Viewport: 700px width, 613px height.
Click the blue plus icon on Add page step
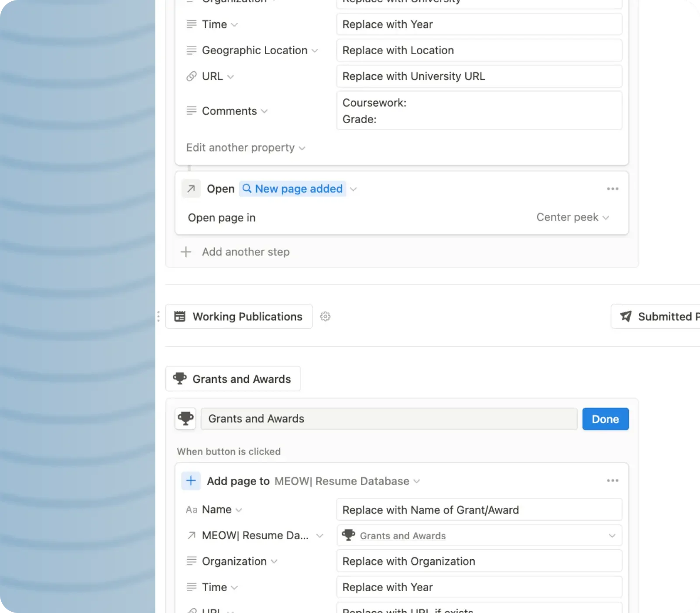click(191, 481)
